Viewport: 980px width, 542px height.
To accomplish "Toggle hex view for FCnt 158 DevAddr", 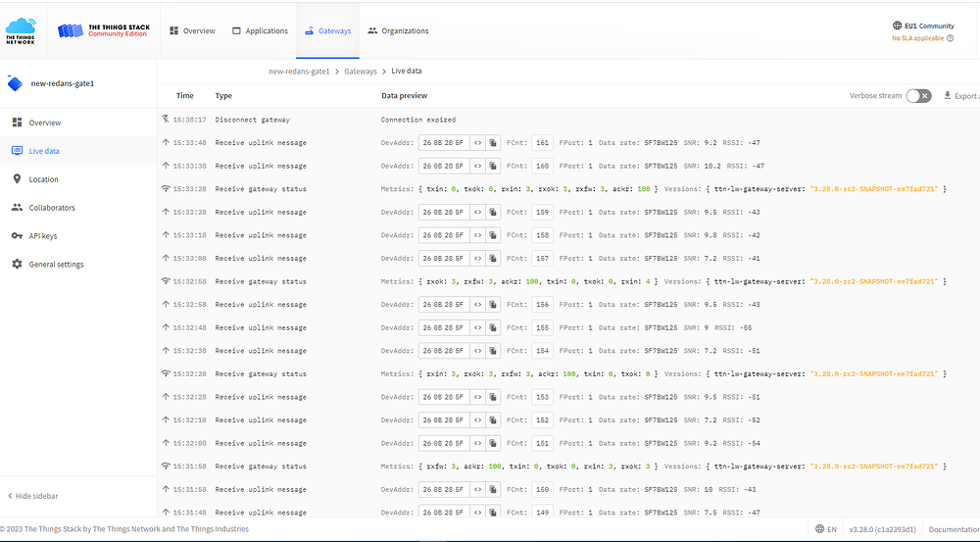I will click(477, 235).
